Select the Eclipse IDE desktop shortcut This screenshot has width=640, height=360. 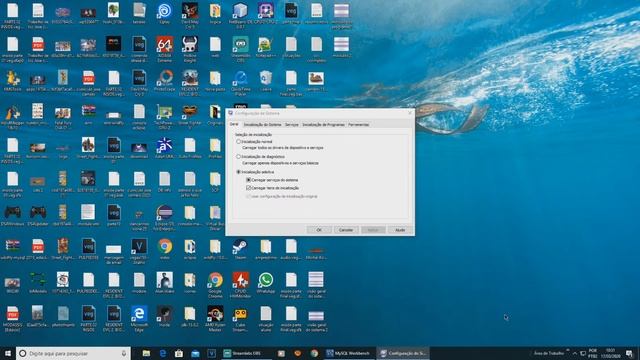pos(164,218)
